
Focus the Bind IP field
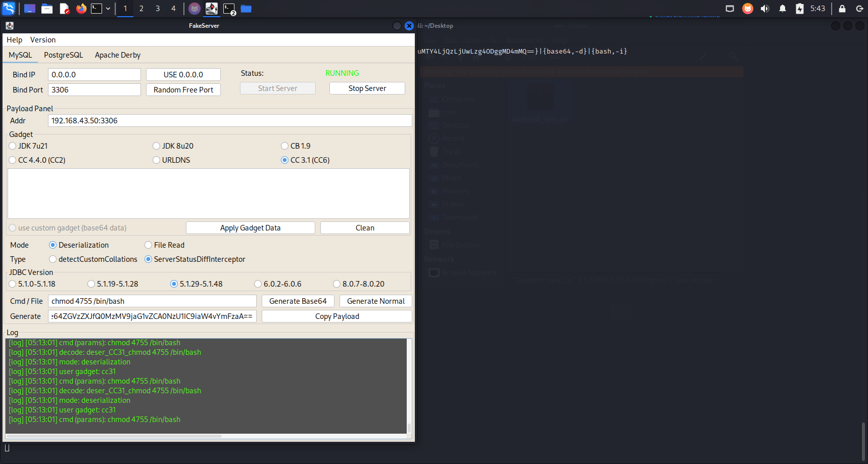(94, 75)
